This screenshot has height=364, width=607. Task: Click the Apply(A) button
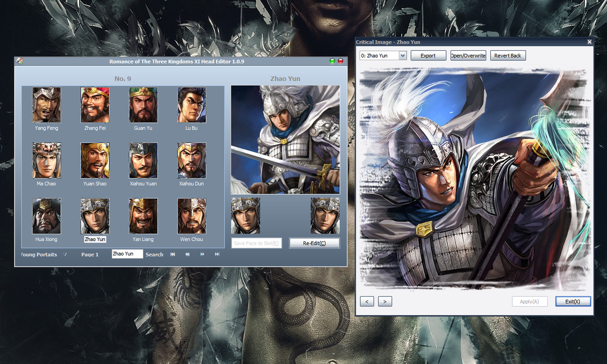pos(530,301)
